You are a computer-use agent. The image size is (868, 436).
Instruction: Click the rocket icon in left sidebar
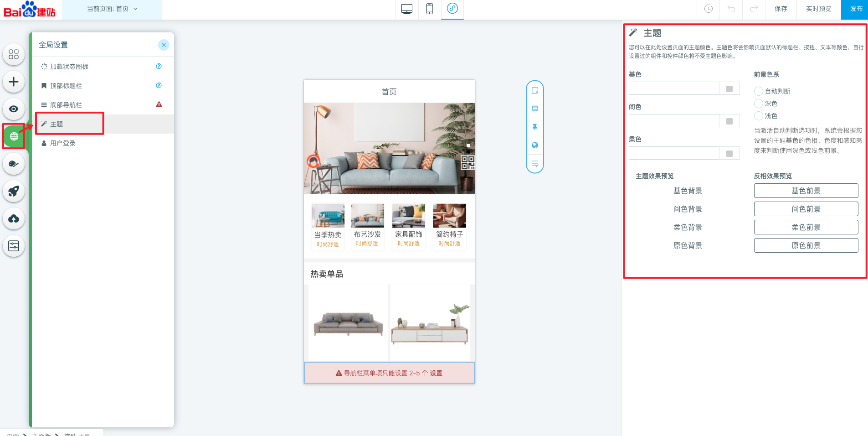tap(14, 191)
